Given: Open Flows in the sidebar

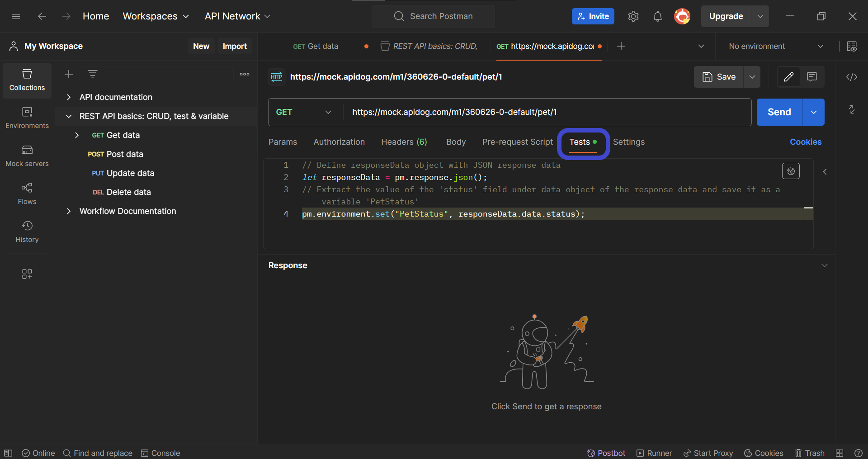Looking at the screenshot, I should 27,194.
